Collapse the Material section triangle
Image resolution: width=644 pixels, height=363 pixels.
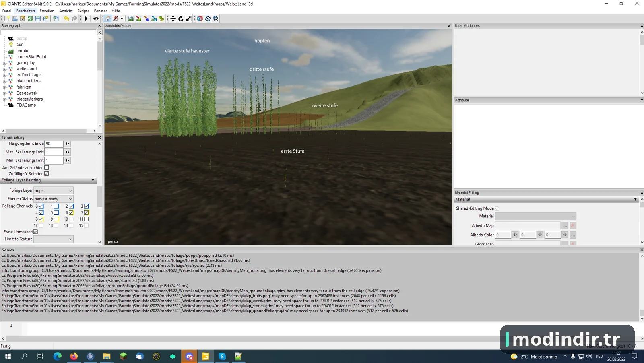636,199
